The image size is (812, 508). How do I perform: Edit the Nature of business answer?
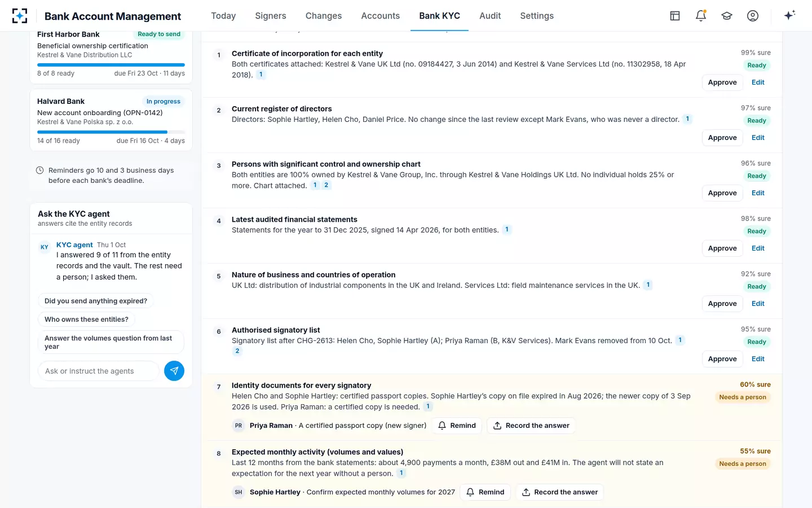tap(758, 304)
